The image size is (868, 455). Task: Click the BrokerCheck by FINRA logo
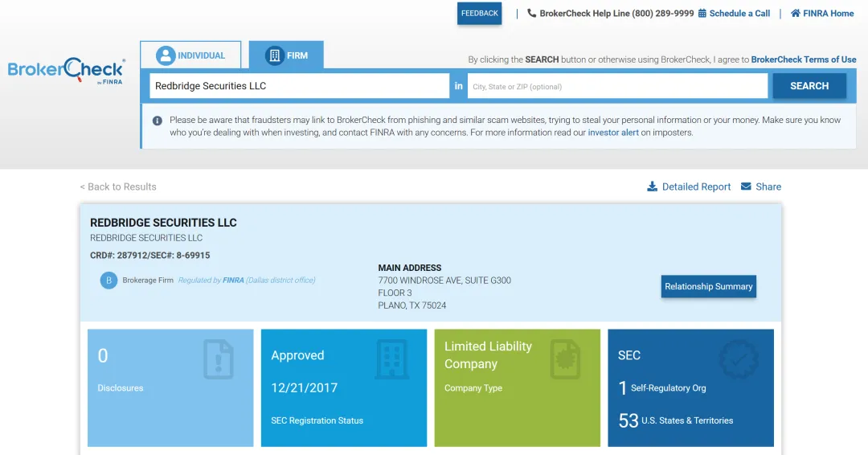tap(67, 71)
